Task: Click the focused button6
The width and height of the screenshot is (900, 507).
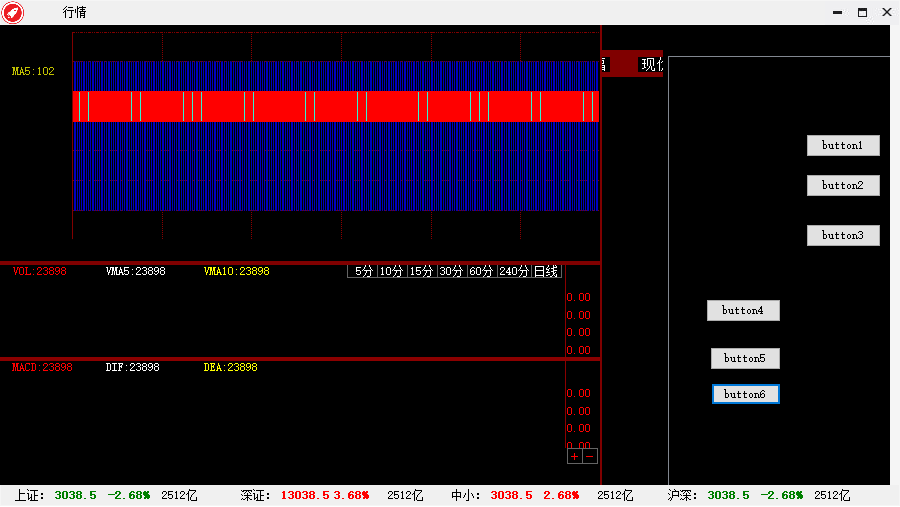Action: pyautogui.click(x=746, y=394)
